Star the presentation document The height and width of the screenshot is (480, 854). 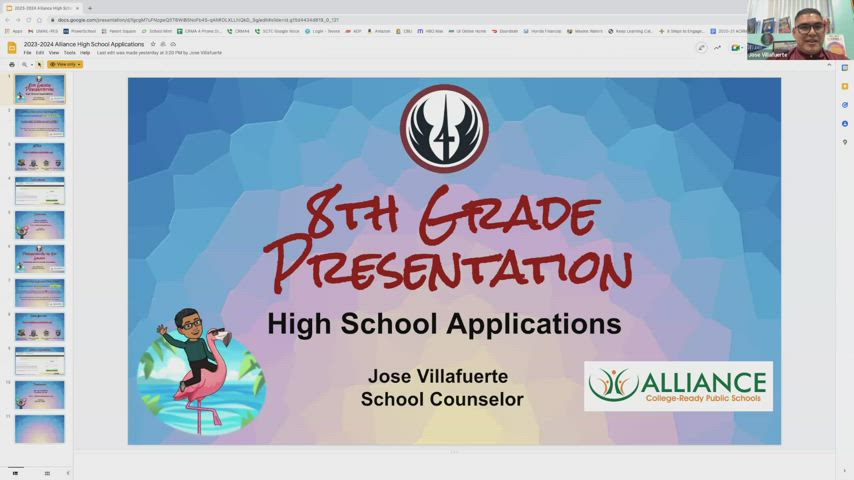153,44
